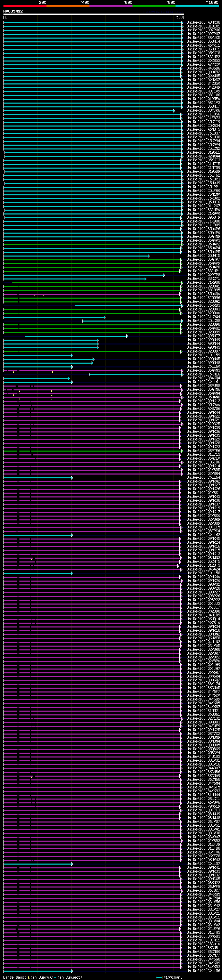Click the purple ~60% identity legend segment
This screenshot has width=222, height=980.
111,6
